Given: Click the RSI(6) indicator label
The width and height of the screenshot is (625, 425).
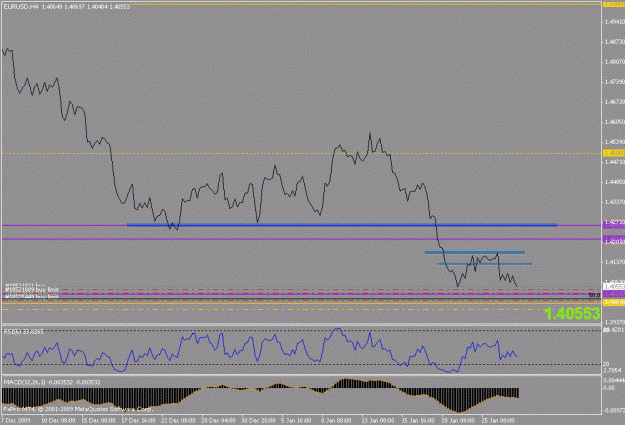Looking at the screenshot, I should [x=23, y=331].
